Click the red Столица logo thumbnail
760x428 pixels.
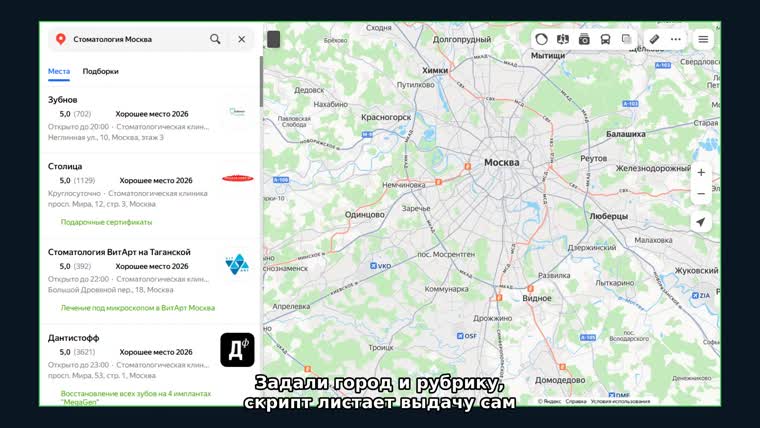click(238, 178)
